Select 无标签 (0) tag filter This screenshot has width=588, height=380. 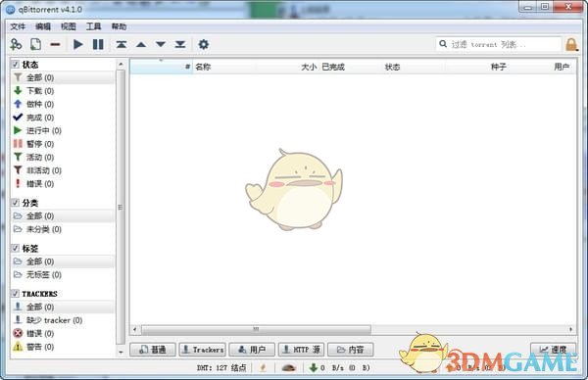63,274
